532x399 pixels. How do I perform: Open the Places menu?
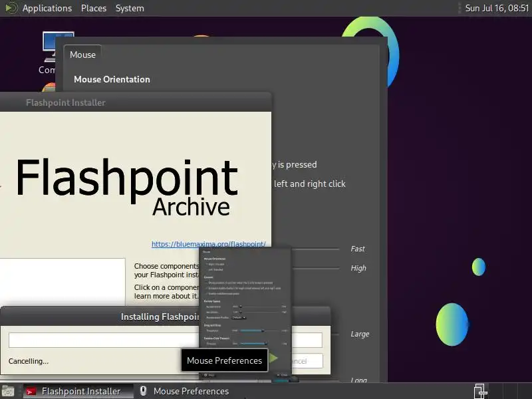tap(94, 8)
